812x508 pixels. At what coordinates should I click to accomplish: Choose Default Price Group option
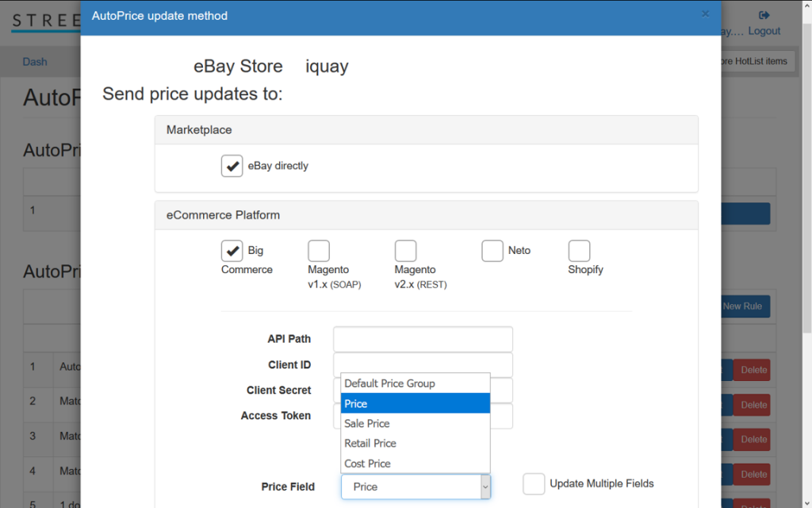pos(416,383)
